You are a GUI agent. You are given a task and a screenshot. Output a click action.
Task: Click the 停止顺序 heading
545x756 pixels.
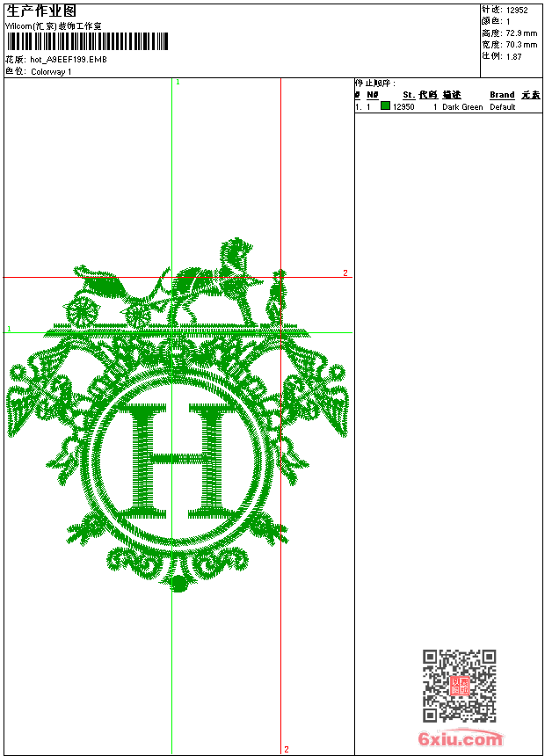(375, 84)
